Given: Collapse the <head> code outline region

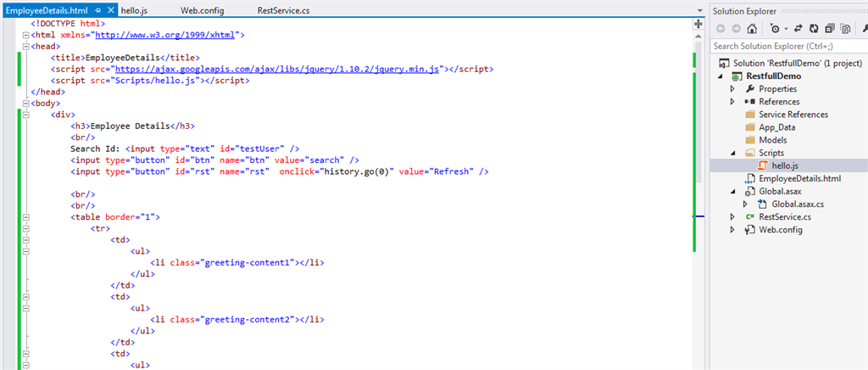Looking at the screenshot, I should pyautogui.click(x=25, y=46).
